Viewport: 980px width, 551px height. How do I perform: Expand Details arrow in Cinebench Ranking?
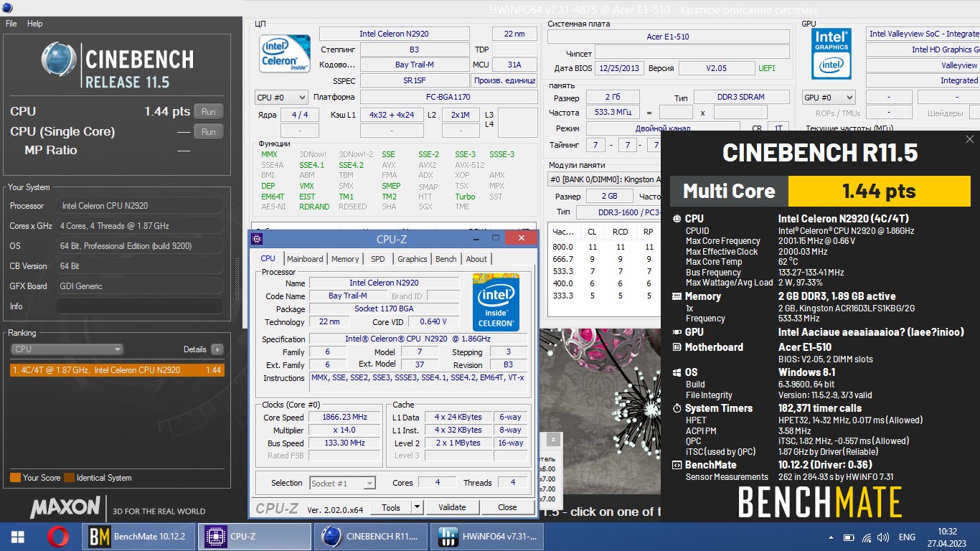217,349
